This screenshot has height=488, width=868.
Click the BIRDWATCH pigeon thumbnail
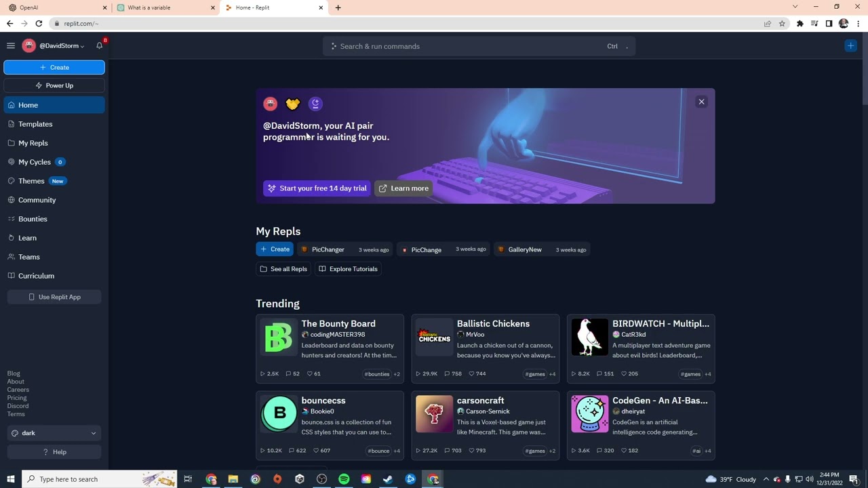[x=590, y=337]
